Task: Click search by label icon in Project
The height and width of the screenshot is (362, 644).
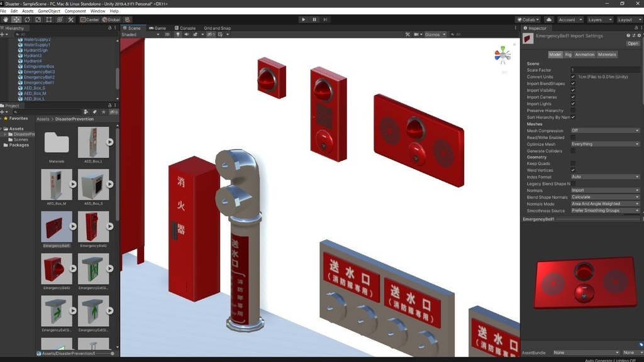Action: pos(94,112)
